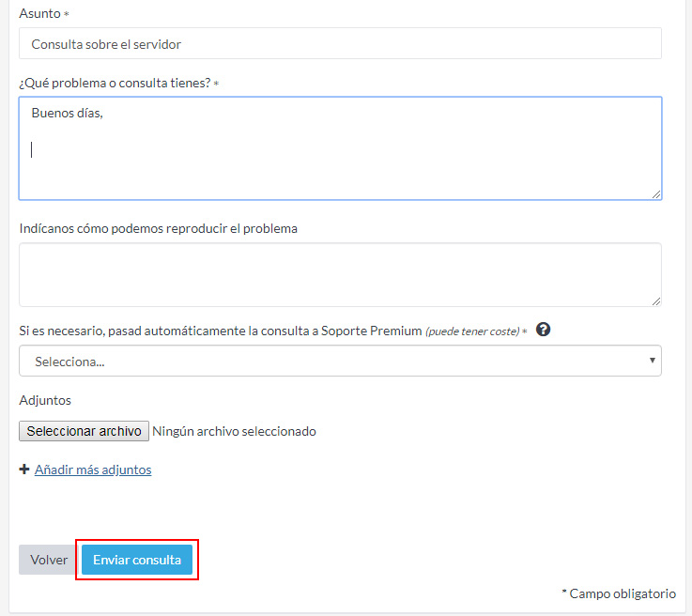Click the (puede tener coste) note
Screen dimensions: 692x616
[x=472, y=331]
